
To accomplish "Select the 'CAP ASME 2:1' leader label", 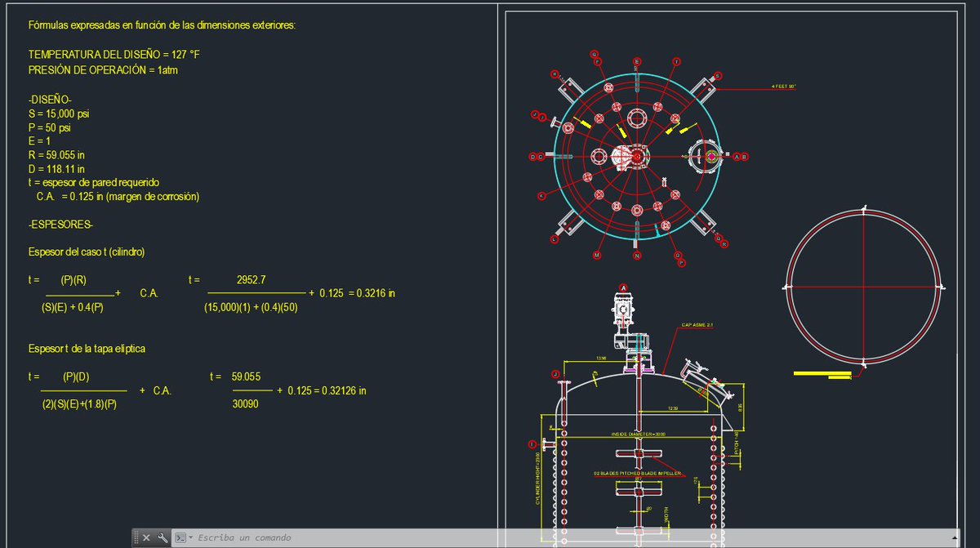I will [698, 325].
